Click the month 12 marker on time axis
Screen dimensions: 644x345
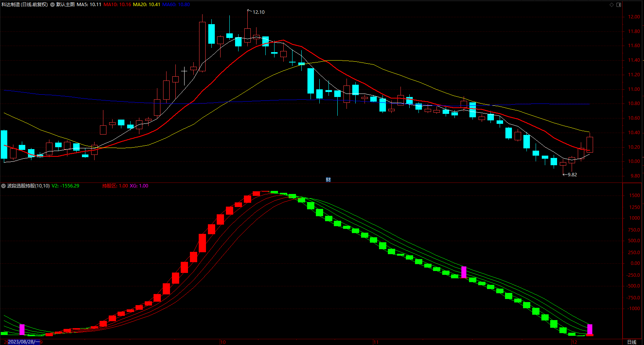(x=574, y=342)
